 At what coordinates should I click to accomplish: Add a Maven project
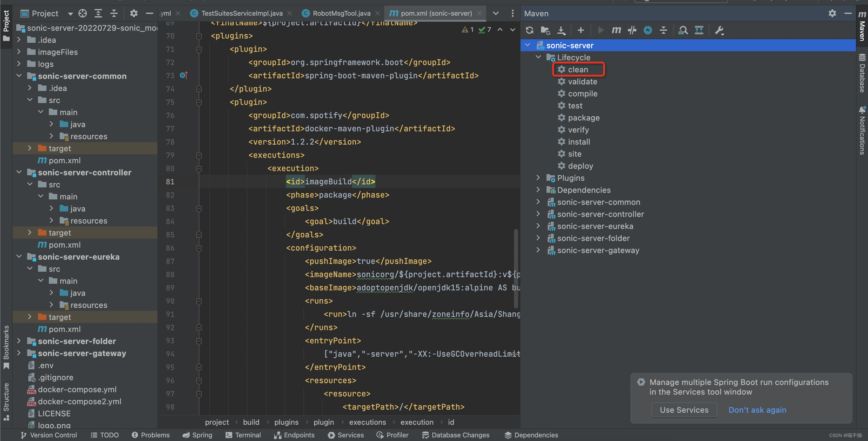click(x=581, y=30)
